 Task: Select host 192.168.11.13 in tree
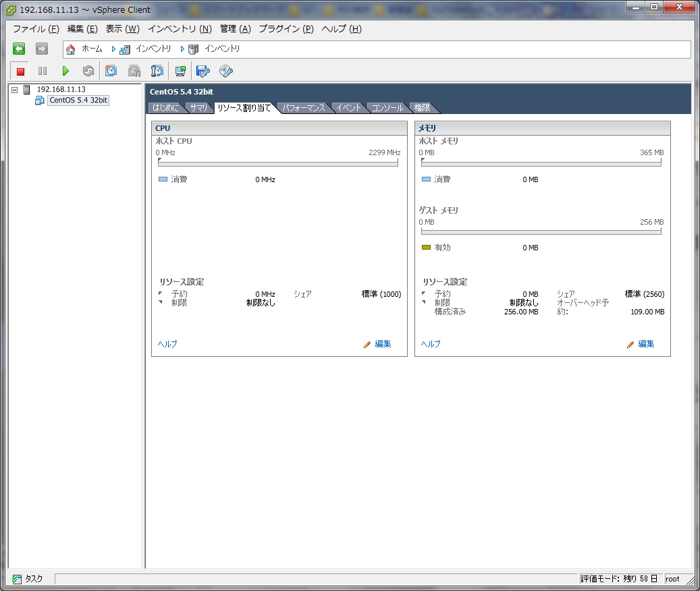pyautogui.click(x=61, y=89)
